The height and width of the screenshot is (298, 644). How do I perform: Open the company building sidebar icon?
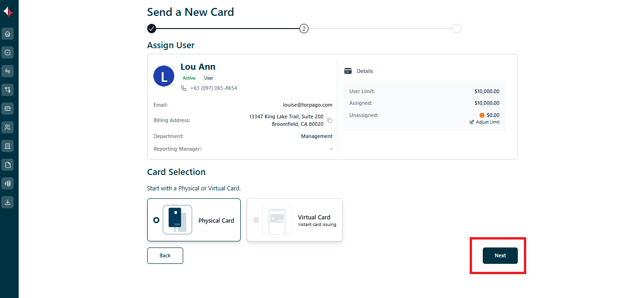(x=7, y=146)
